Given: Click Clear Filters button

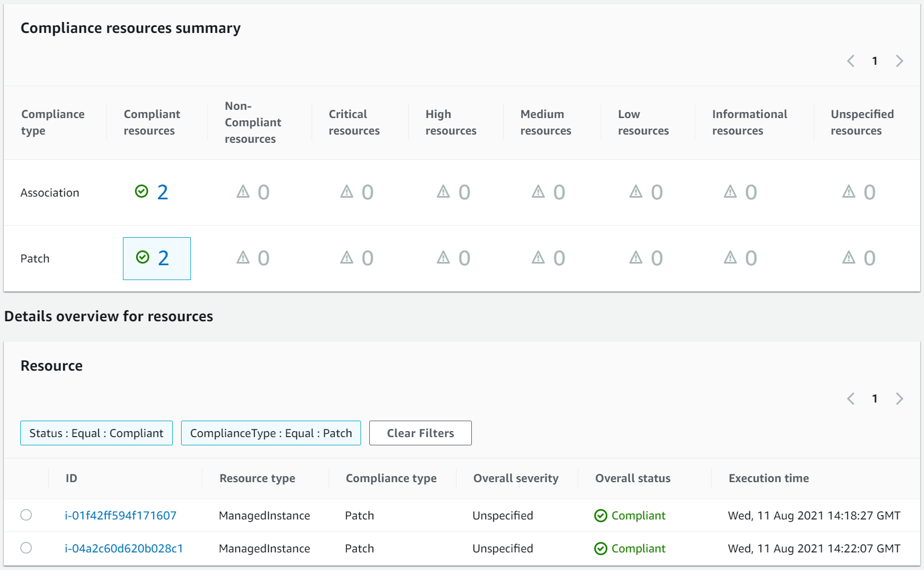Looking at the screenshot, I should (420, 433).
